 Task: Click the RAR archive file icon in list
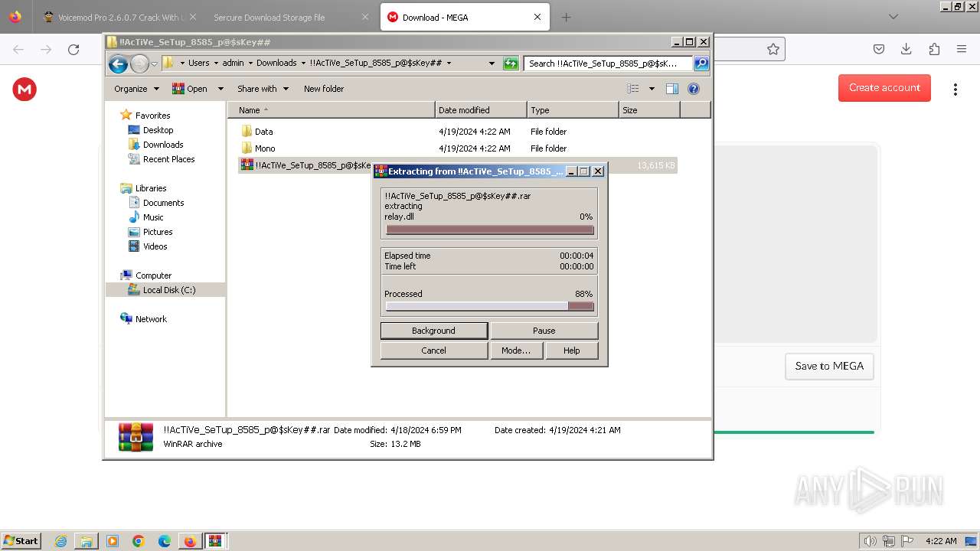[247, 165]
